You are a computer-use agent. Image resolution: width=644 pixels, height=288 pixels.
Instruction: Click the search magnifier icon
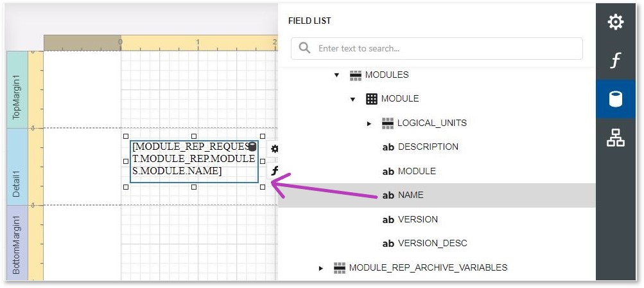point(304,48)
